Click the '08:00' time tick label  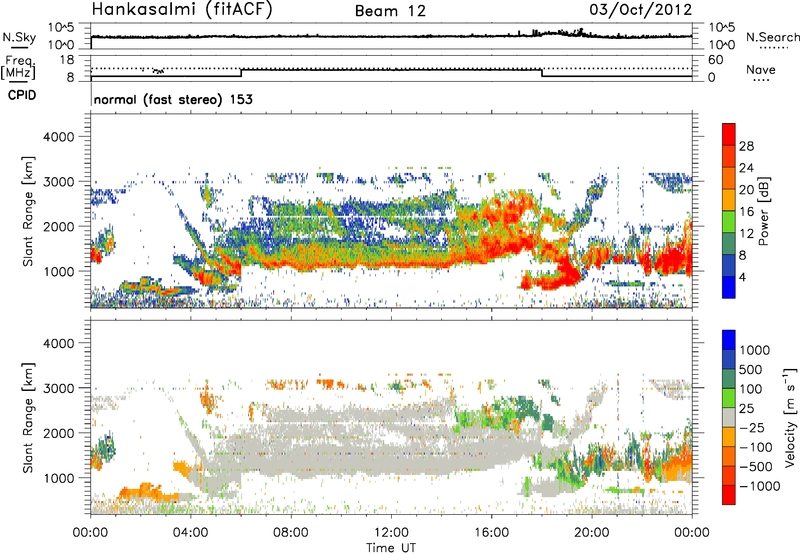291,533
